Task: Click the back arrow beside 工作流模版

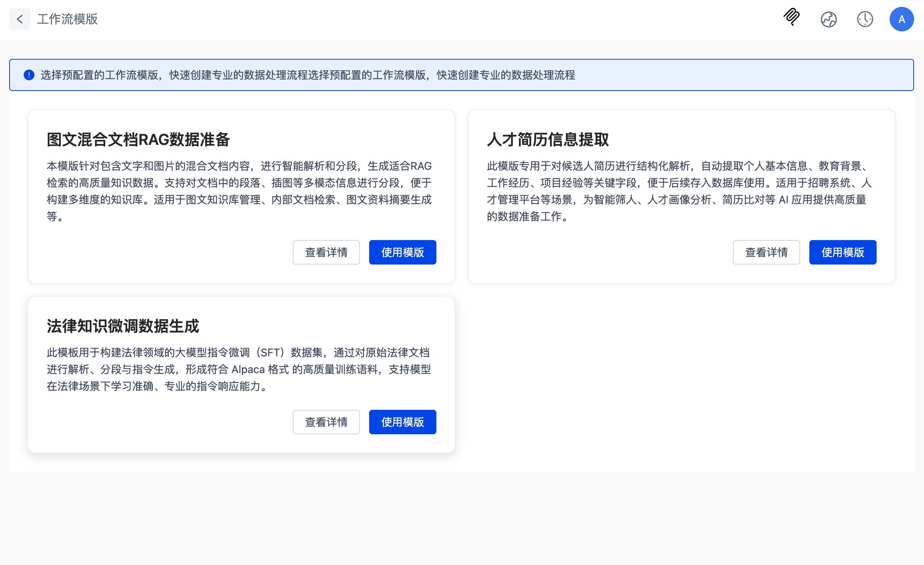Action: 19,19
